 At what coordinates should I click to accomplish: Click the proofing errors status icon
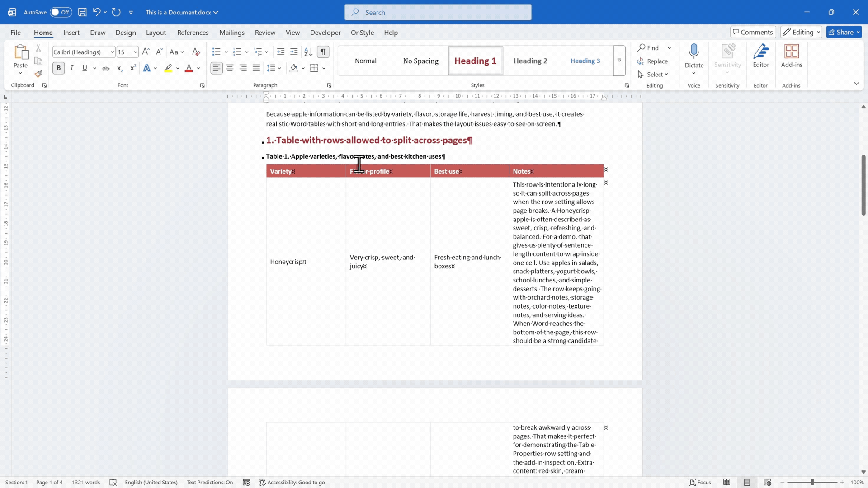click(x=113, y=482)
